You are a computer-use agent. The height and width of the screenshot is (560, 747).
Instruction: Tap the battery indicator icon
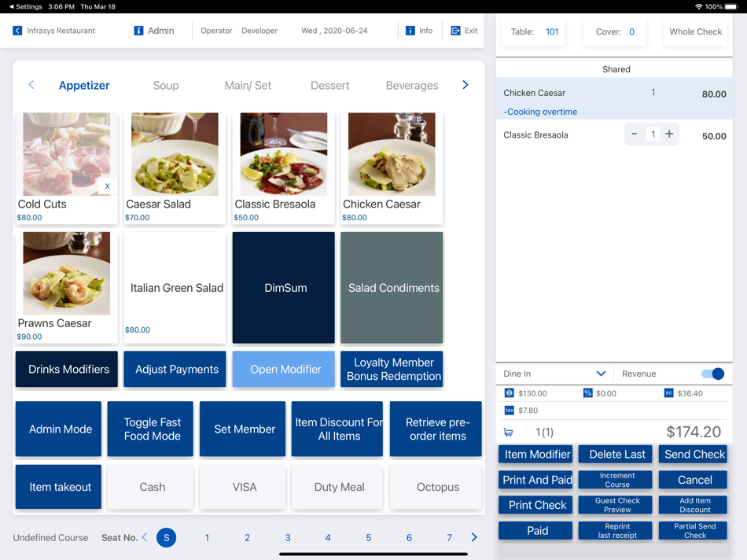pos(730,6)
